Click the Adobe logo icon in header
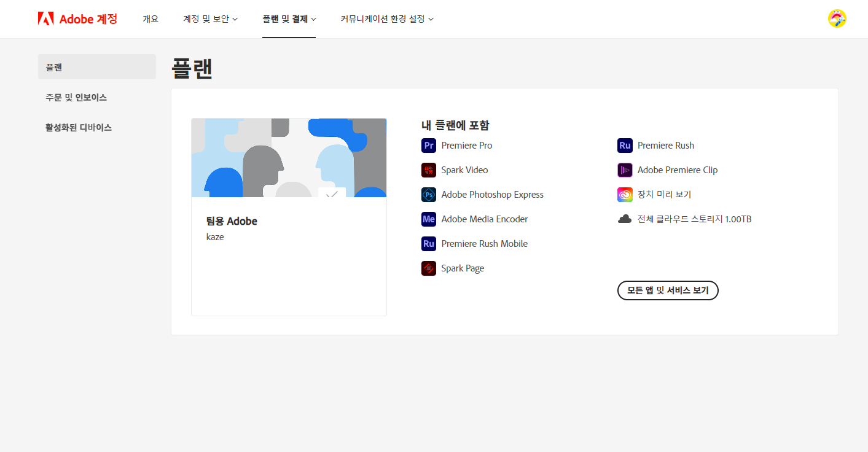 click(x=45, y=18)
